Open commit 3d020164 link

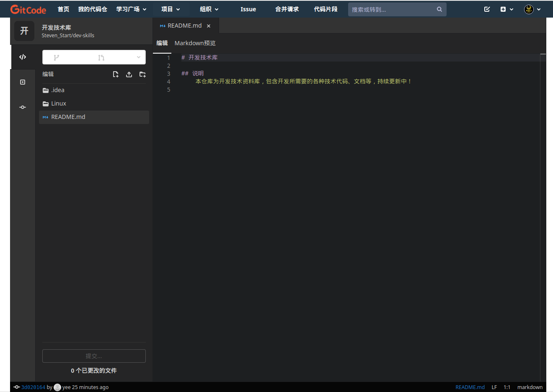coord(33,387)
